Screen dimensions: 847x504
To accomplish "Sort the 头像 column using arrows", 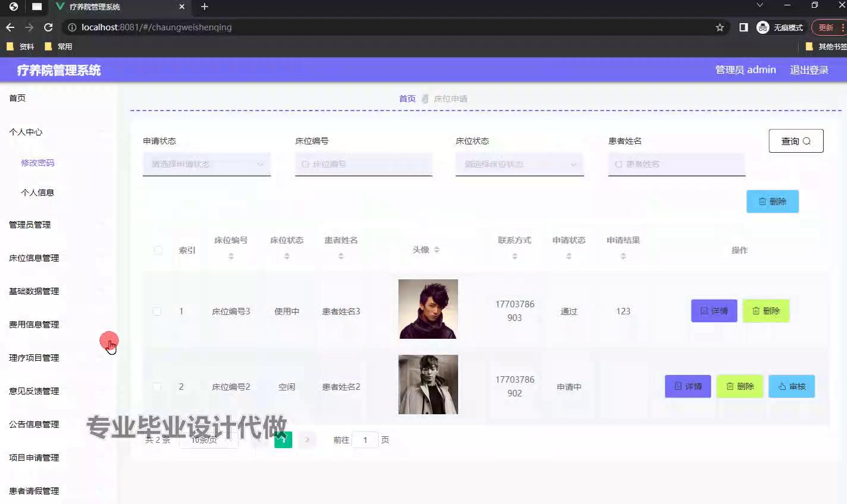I will [437, 250].
